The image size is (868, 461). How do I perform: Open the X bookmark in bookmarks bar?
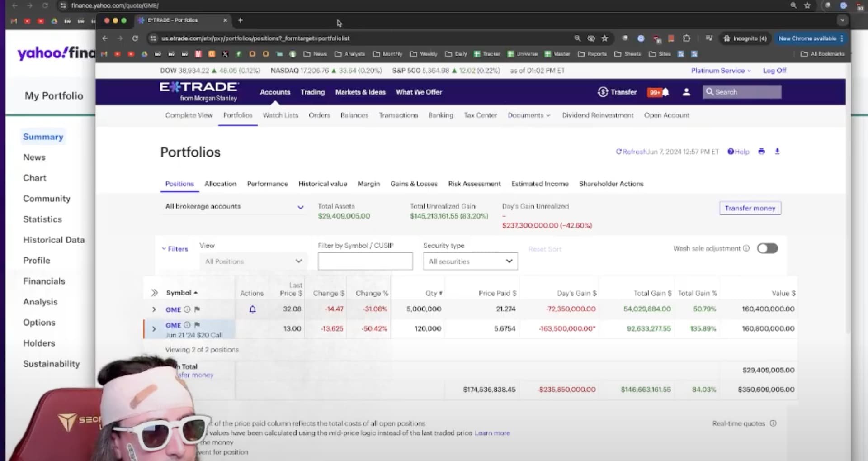[x=225, y=54]
